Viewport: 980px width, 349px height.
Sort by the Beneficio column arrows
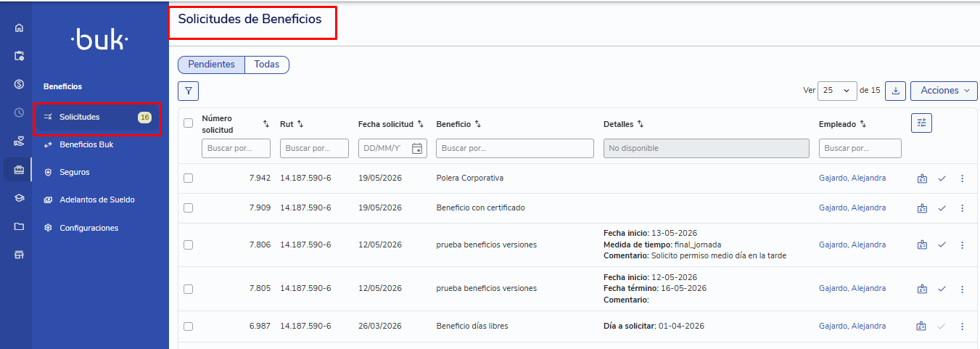pos(478,124)
